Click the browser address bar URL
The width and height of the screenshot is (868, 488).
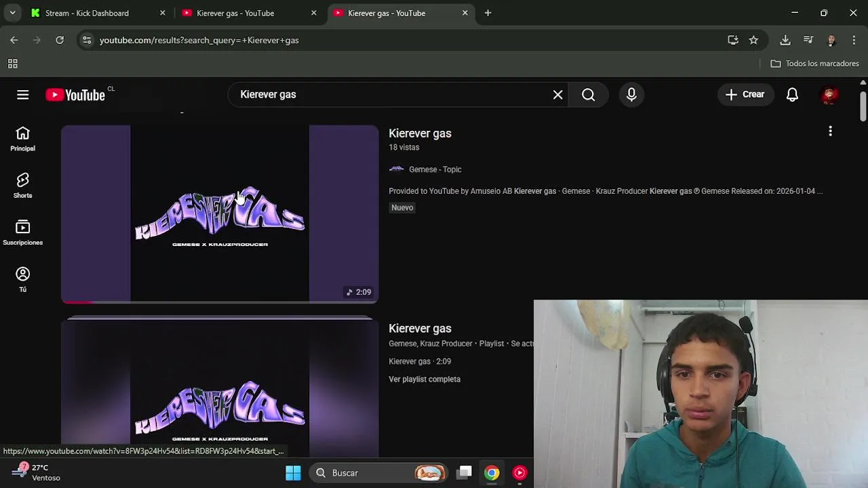point(199,40)
